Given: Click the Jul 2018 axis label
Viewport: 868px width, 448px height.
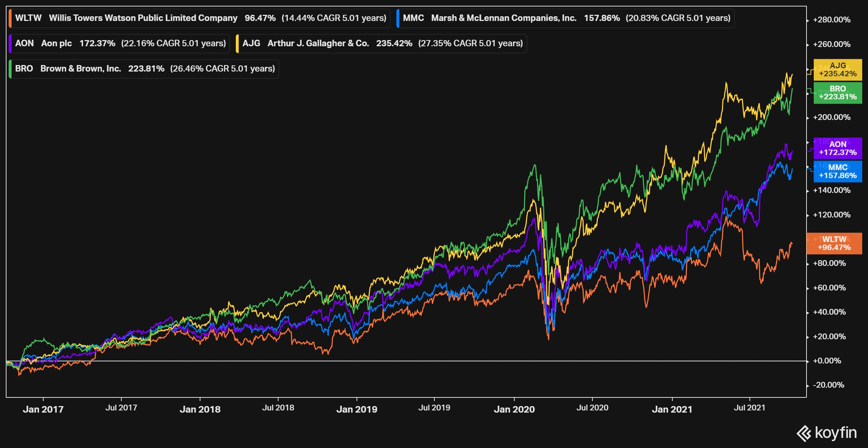Looking at the screenshot, I should (278, 408).
